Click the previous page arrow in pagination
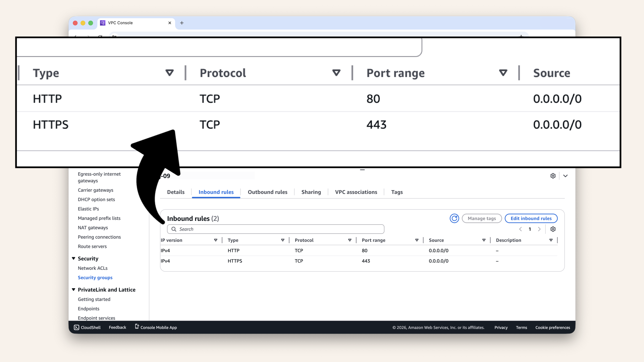Viewport: 644px width, 362px height. pos(520,229)
